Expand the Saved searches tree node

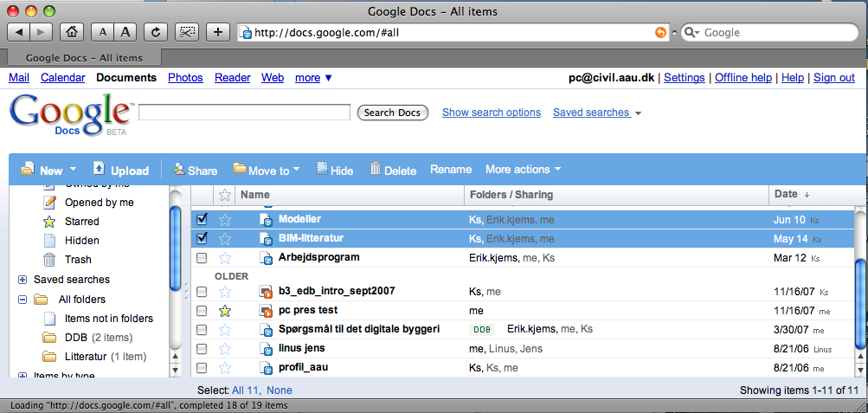[x=23, y=280]
